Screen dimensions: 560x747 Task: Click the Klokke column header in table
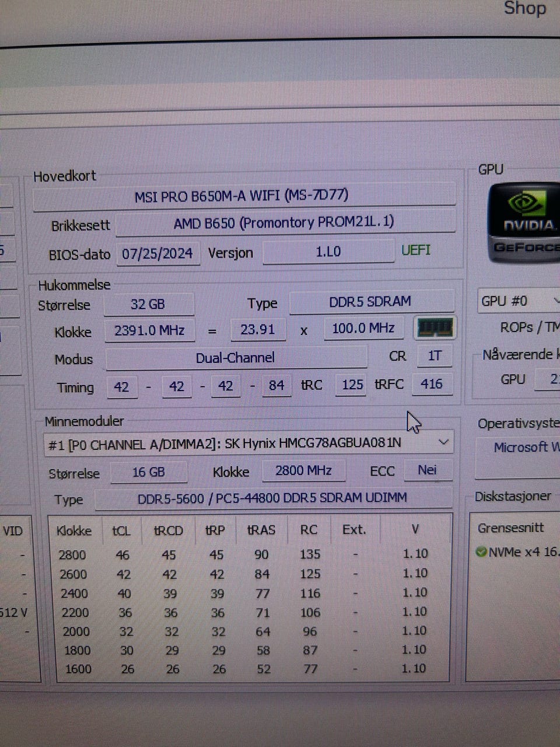(x=74, y=531)
